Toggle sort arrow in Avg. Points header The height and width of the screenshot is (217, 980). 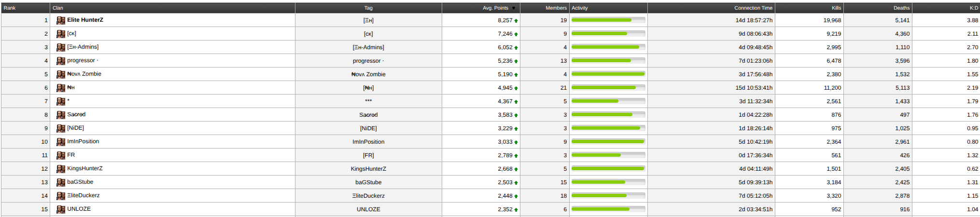514,8
